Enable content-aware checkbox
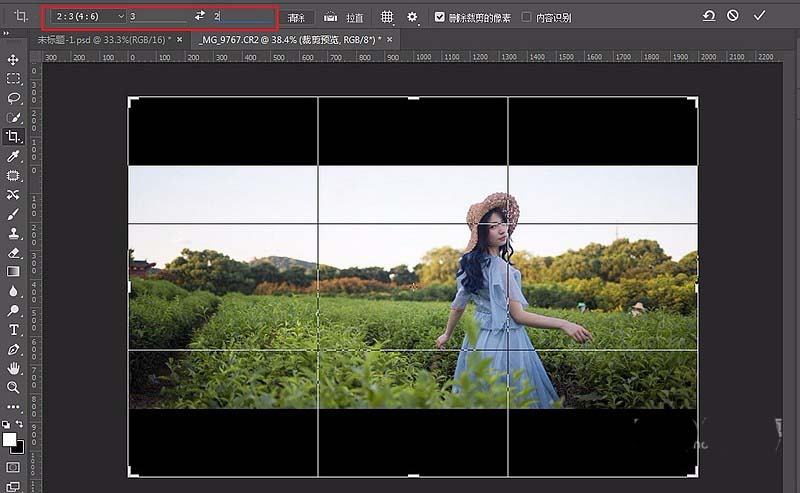The image size is (800, 493). pyautogui.click(x=527, y=17)
